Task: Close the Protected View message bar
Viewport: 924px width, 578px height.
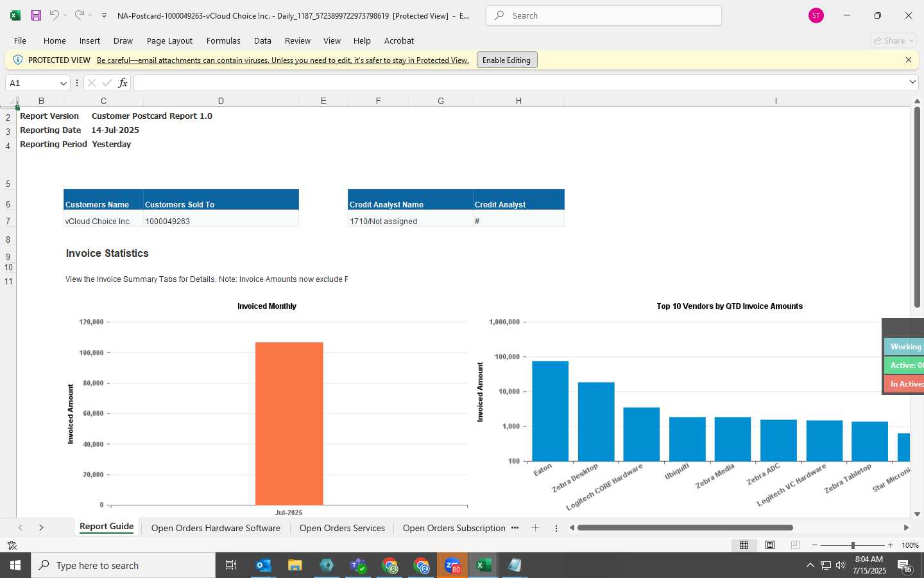Action: pos(909,60)
